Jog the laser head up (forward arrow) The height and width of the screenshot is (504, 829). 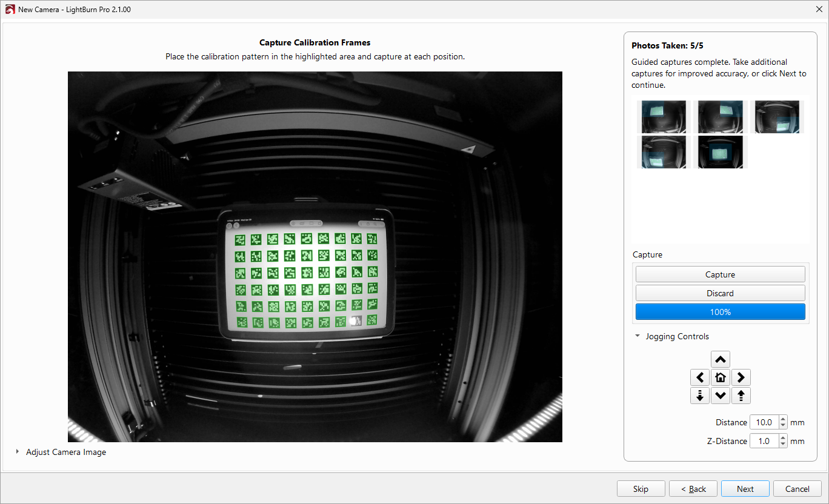(x=720, y=359)
